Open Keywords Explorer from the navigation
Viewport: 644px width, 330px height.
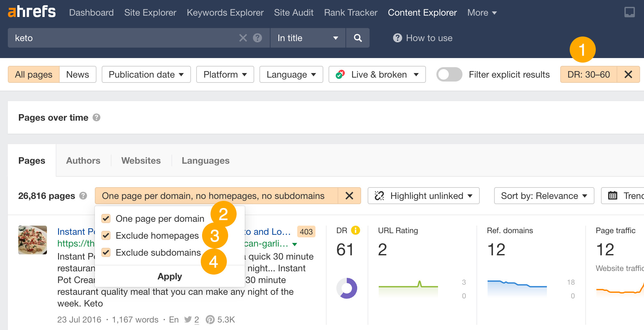pos(225,12)
